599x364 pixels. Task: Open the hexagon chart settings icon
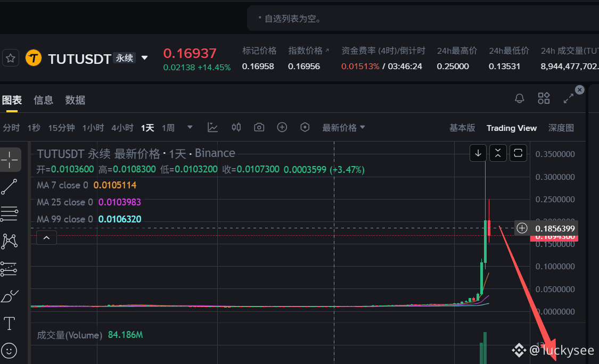pos(305,127)
